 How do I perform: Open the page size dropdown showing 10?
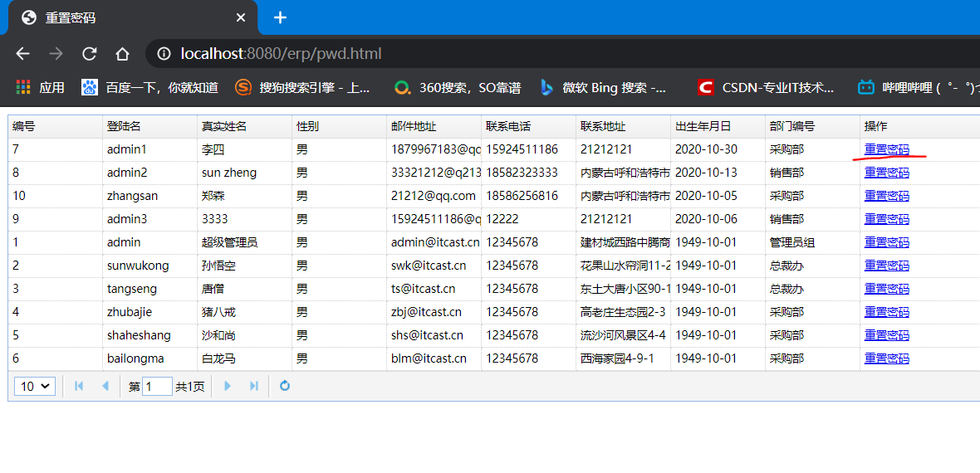pyautogui.click(x=35, y=386)
